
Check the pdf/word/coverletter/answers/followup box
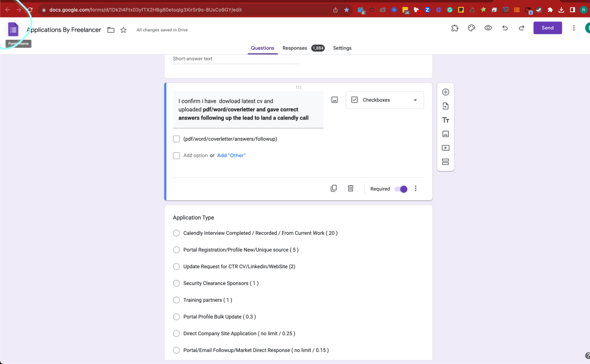[x=176, y=139]
